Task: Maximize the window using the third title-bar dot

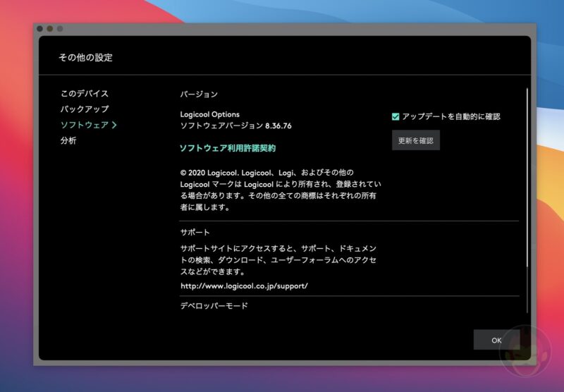Action: click(x=60, y=28)
